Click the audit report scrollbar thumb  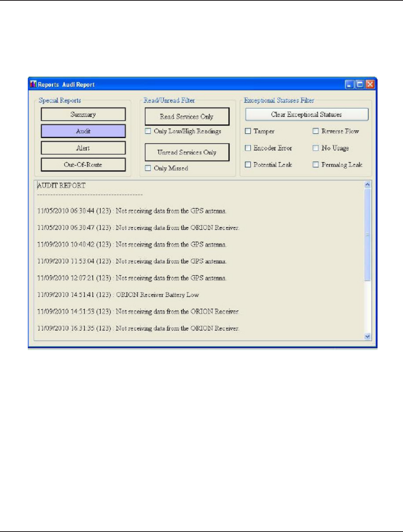[367, 235]
